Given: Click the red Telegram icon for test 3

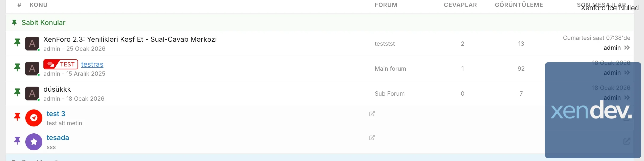Looking at the screenshot, I should (x=34, y=118).
